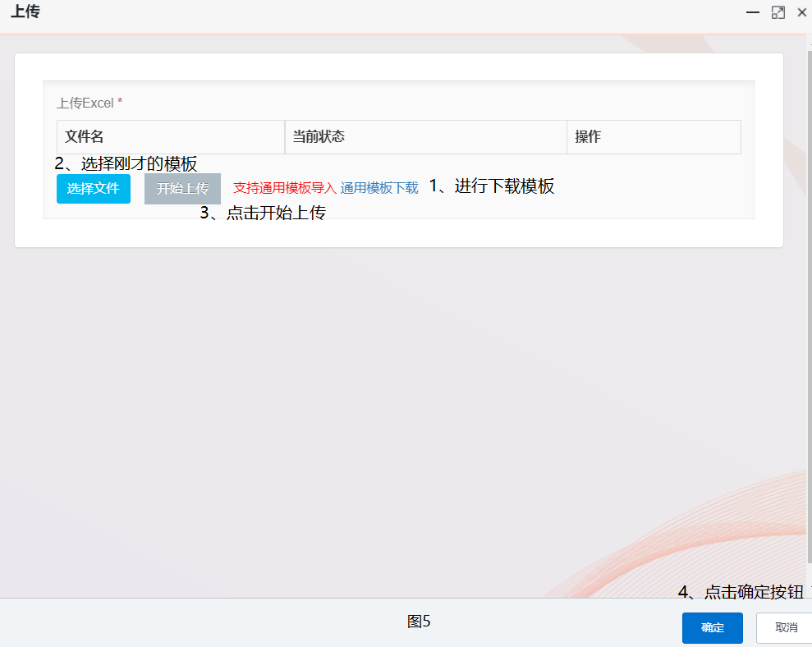Click the 上传 dialog title text

point(25,12)
